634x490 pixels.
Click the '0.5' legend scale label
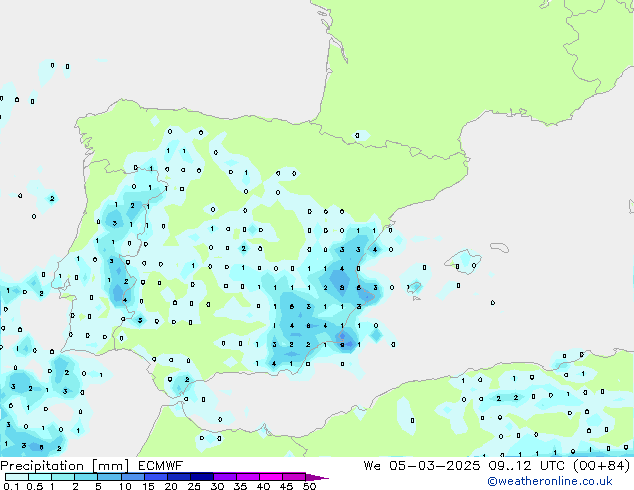click(35, 486)
